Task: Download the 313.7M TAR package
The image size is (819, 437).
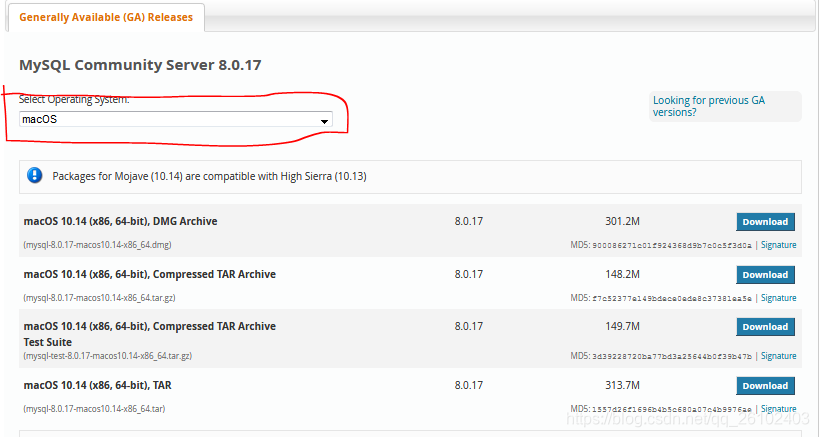Action: coord(765,386)
